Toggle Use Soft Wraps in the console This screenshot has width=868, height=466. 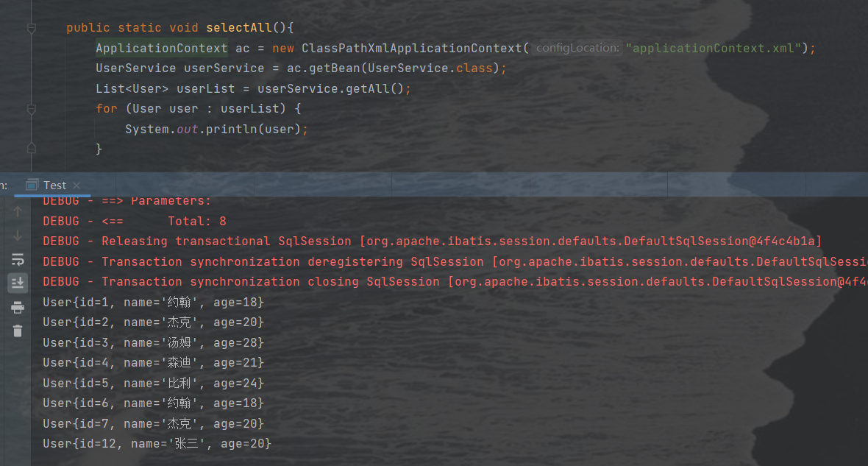tap(17, 259)
